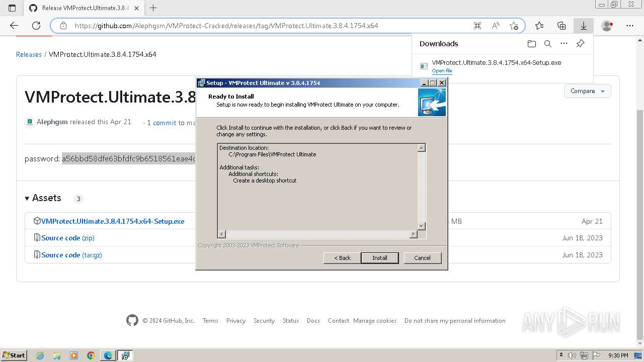
Task: Open the Docs footer link
Action: point(313,321)
